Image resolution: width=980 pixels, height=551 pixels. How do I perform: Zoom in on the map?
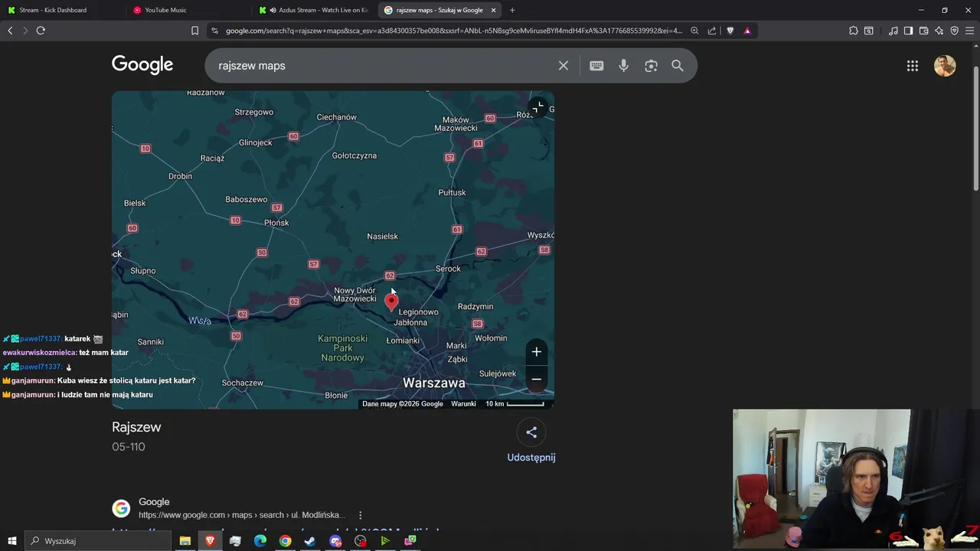point(537,352)
